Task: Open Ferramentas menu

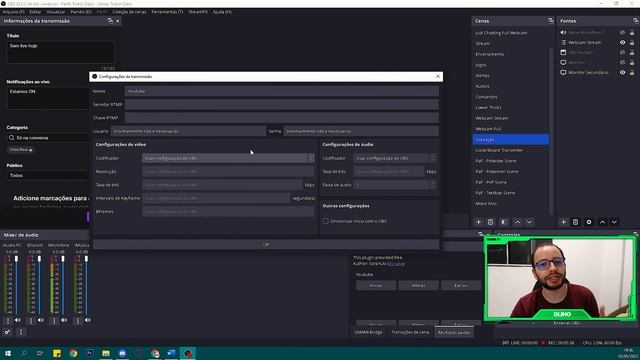Action: pos(167,12)
